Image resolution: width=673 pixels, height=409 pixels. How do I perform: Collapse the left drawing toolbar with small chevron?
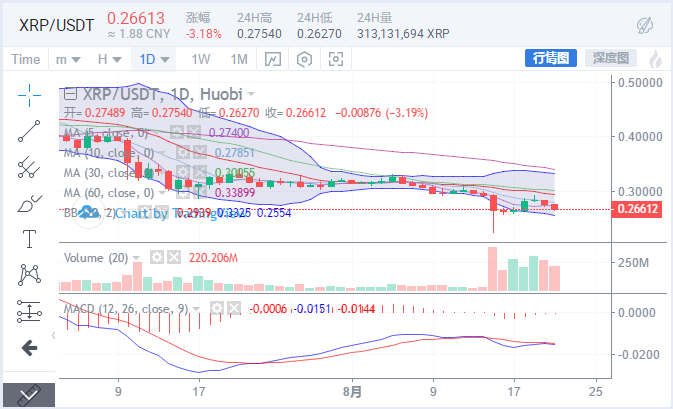tap(53, 335)
